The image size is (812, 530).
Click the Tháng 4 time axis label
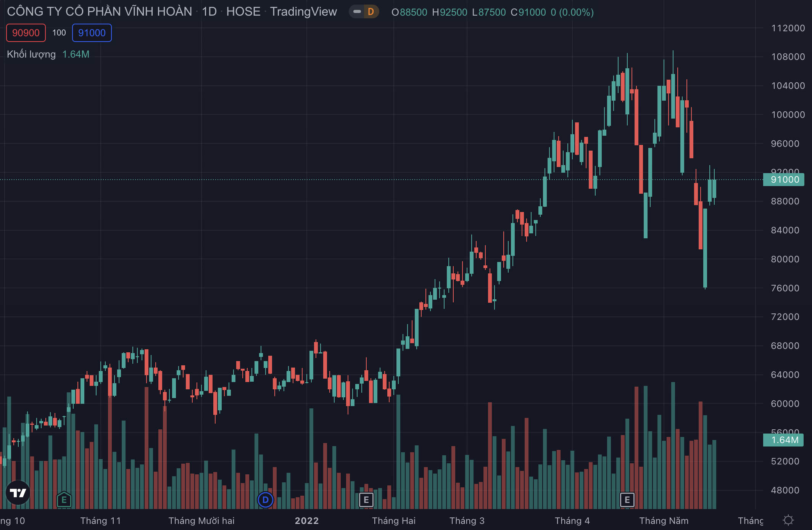coord(572,521)
